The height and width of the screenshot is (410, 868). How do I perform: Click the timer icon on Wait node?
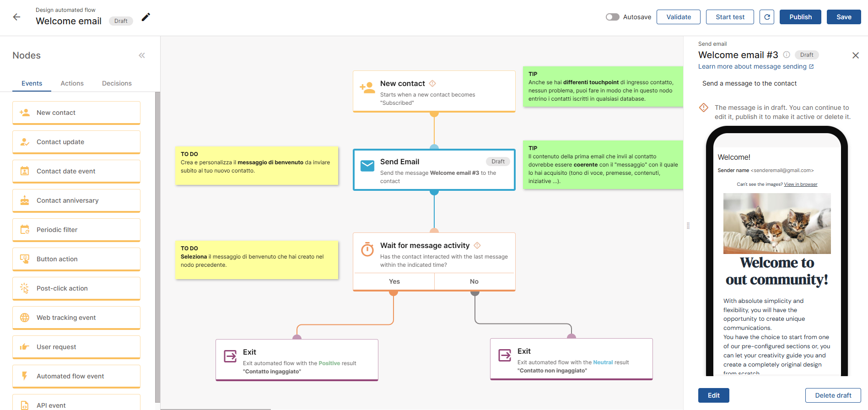click(367, 249)
